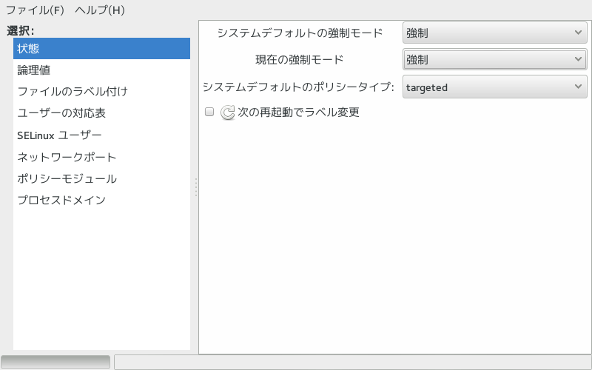Click the status bar field at bottom
Image resolution: width=592 pixels, height=370 pixels.
point(353,362)
